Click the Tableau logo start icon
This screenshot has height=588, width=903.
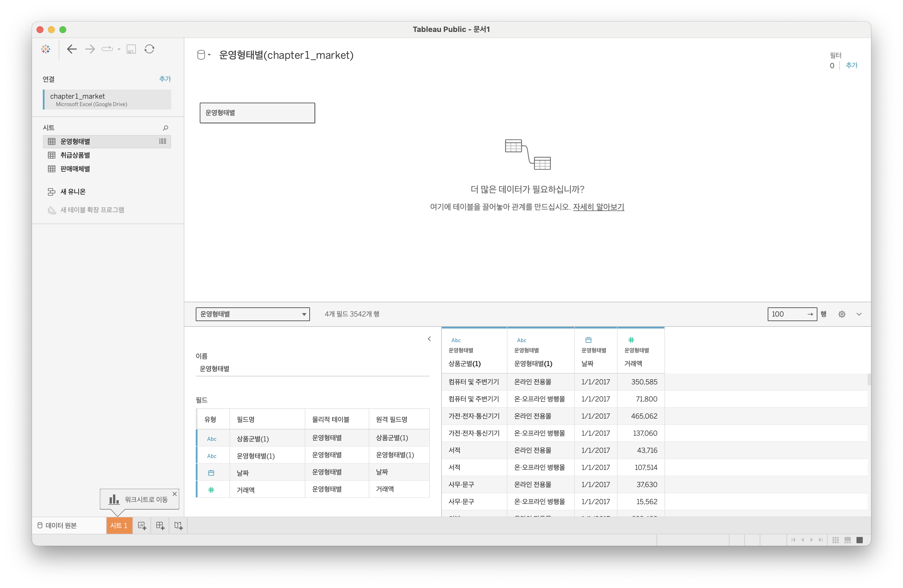[x=46, y=49]
